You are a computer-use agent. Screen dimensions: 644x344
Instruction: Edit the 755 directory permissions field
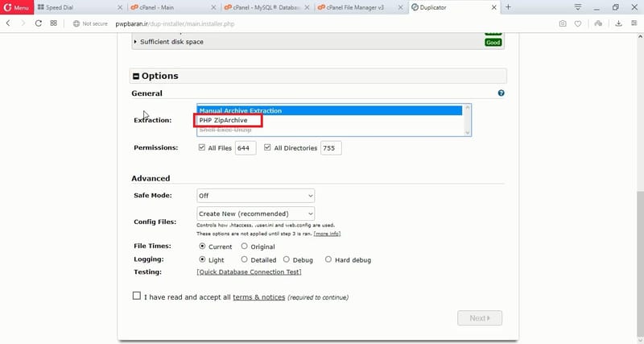click(x=331, y=148)
